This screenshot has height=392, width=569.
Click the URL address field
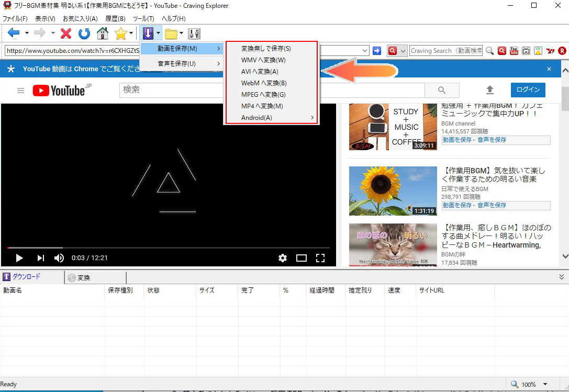pos(73,50)
